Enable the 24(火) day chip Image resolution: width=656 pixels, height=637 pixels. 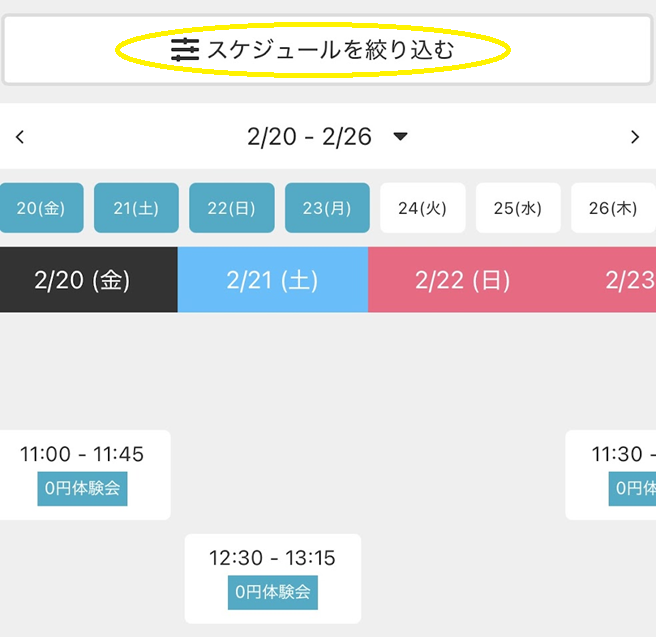click(422, 208)
